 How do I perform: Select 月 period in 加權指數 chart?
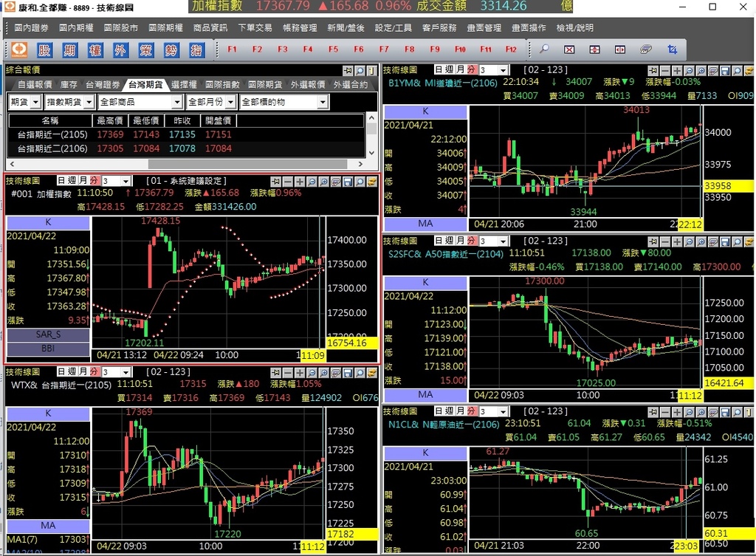pos(83,180)
